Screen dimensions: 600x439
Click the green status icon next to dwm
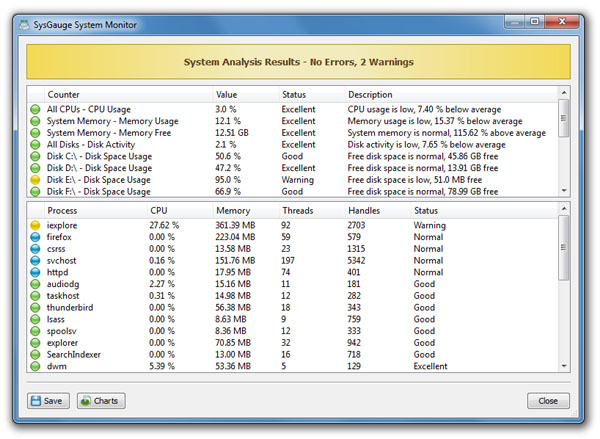pos(35,366)
